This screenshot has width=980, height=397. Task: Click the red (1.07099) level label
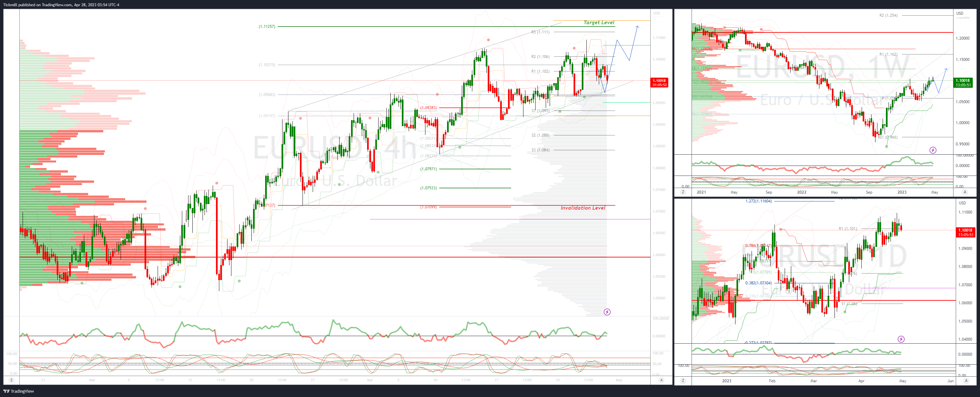428,207
